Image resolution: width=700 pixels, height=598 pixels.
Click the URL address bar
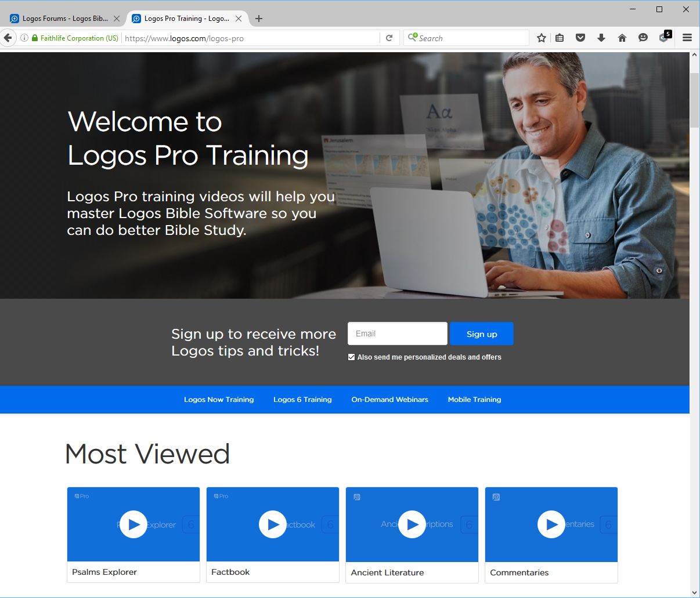pyautogui.click(x=250, y=38)
